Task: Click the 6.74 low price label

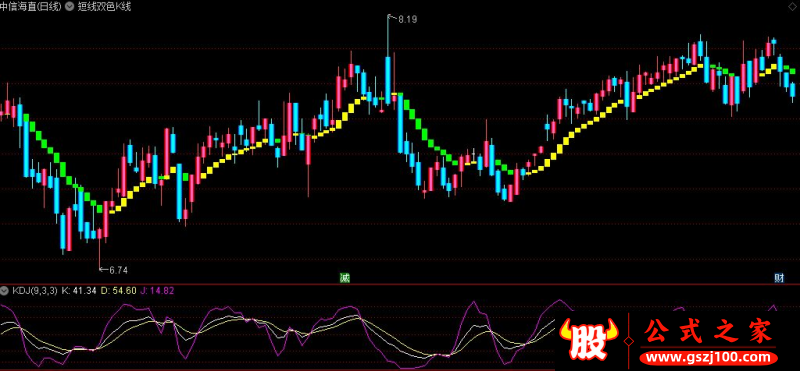Action: (119, 270)
